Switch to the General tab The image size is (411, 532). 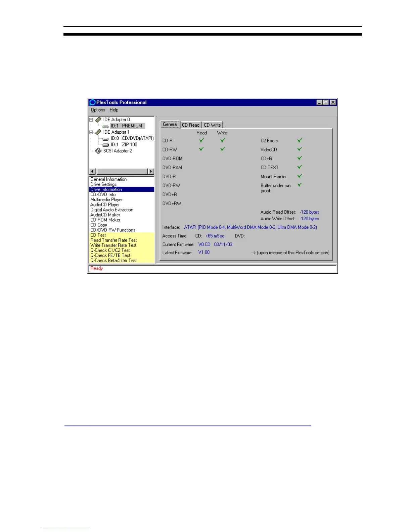coord(170,124)
